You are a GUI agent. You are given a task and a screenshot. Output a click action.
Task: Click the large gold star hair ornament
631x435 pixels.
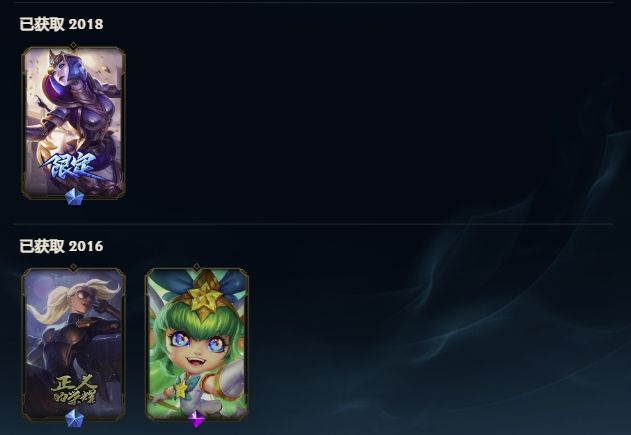[203, 297]
